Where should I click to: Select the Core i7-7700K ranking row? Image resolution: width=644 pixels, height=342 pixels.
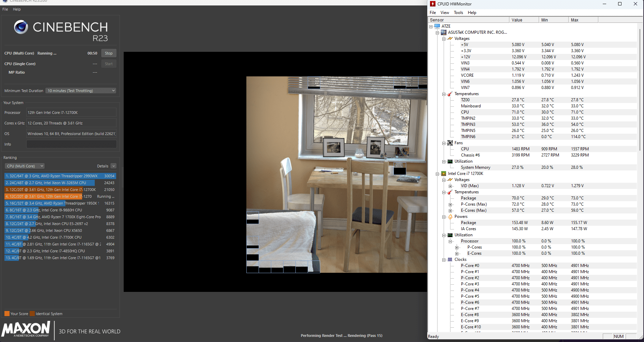click(60, 237)
